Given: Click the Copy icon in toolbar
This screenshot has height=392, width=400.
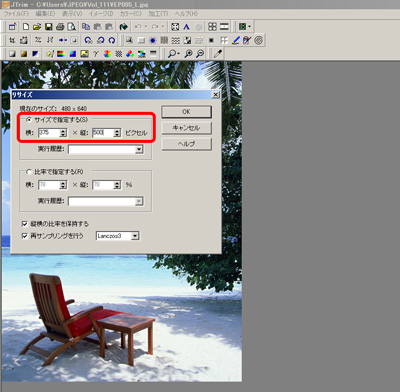Looking at the screenshot, I should click(x=86, y=27).
